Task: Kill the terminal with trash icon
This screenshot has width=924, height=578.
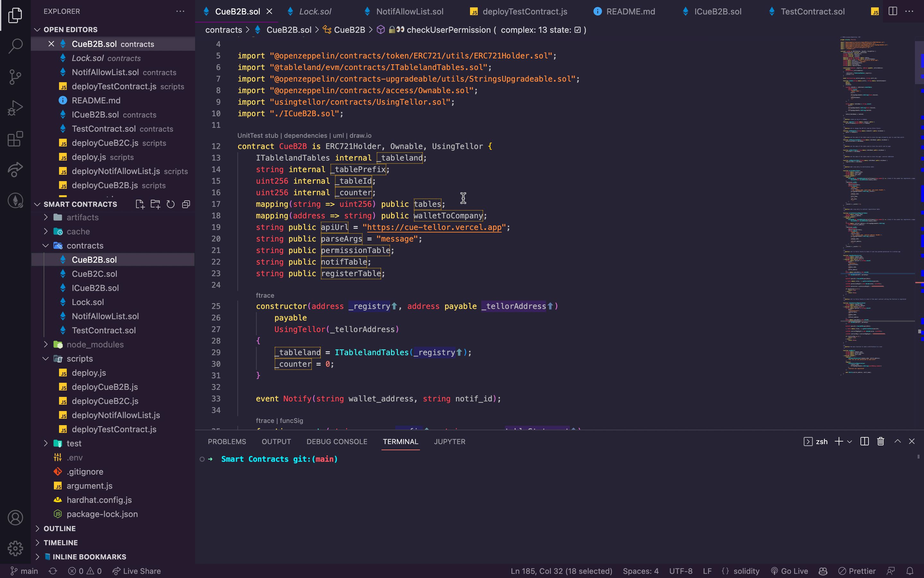Action: pos(880,442)
